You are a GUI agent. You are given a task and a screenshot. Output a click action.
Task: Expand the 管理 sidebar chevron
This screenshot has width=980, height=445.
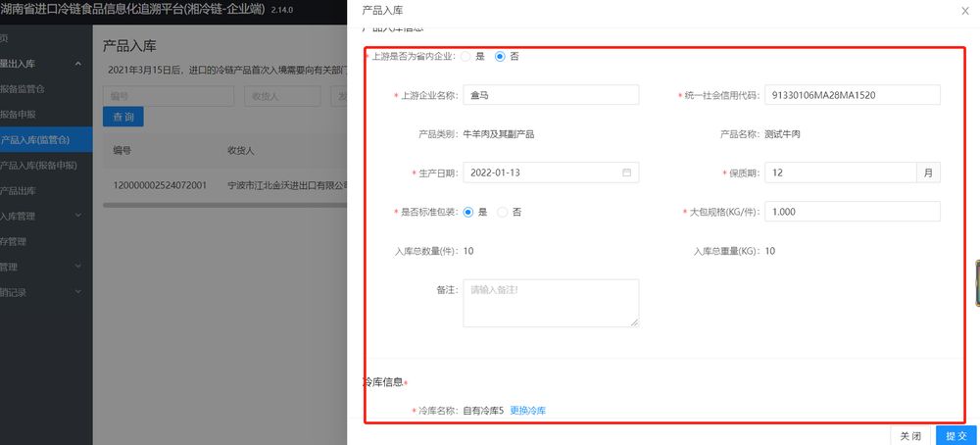coord(78,267)
